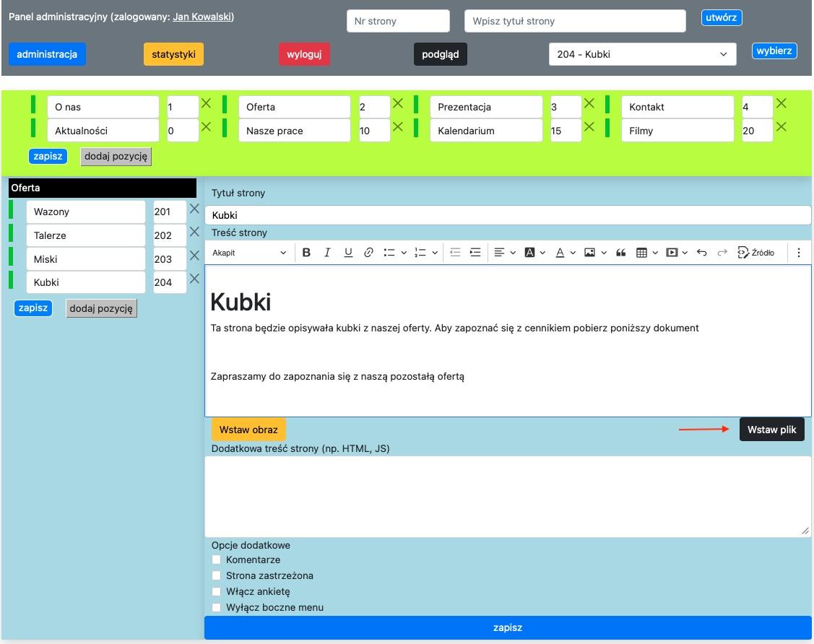Enable the Komentarze checkbox
814x644 pixels.
[217, 560]
